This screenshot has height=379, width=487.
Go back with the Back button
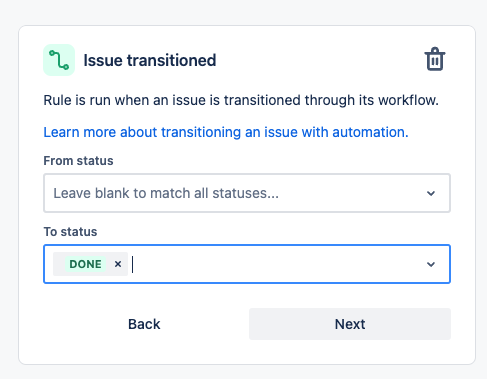pyautogui.click(x=144, y=324)
